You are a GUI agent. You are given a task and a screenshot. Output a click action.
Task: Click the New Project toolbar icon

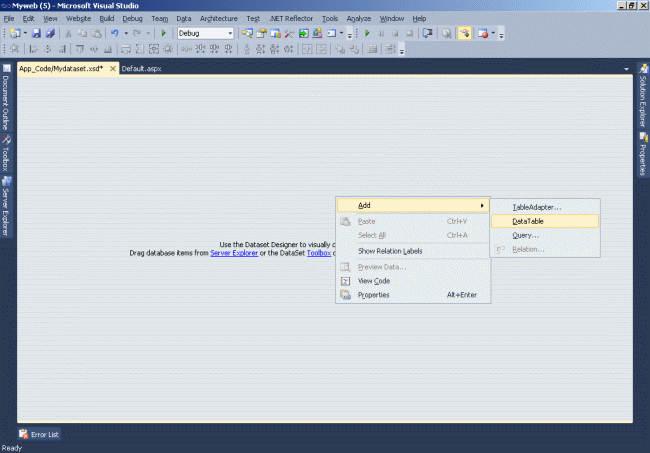13,33
